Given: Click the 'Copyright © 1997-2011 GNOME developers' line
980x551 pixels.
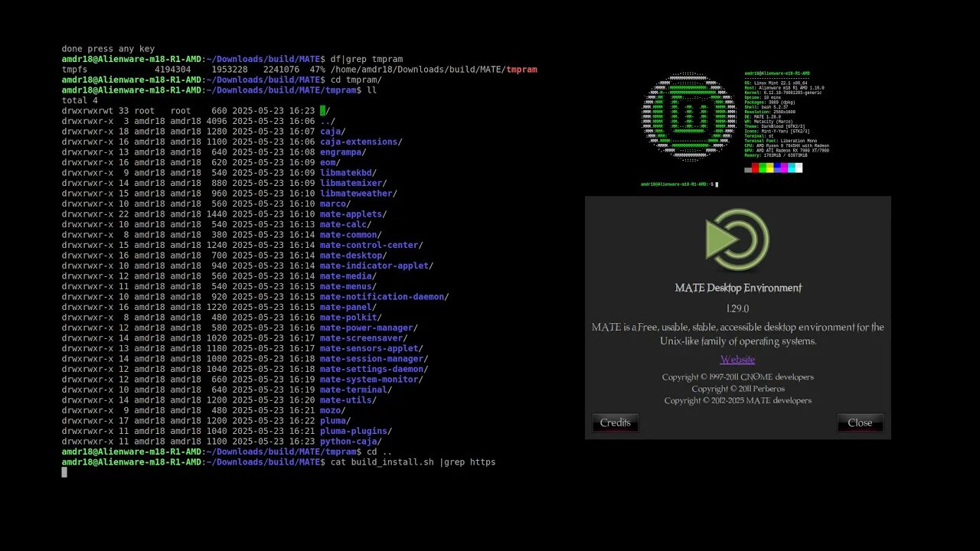Looking at the screenshot, I should (x=738, y=377).
